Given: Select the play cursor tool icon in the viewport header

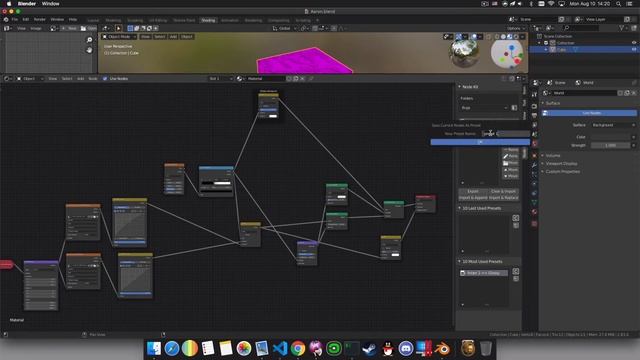Looking at the screenshot, I should click(x=118, y=28).
